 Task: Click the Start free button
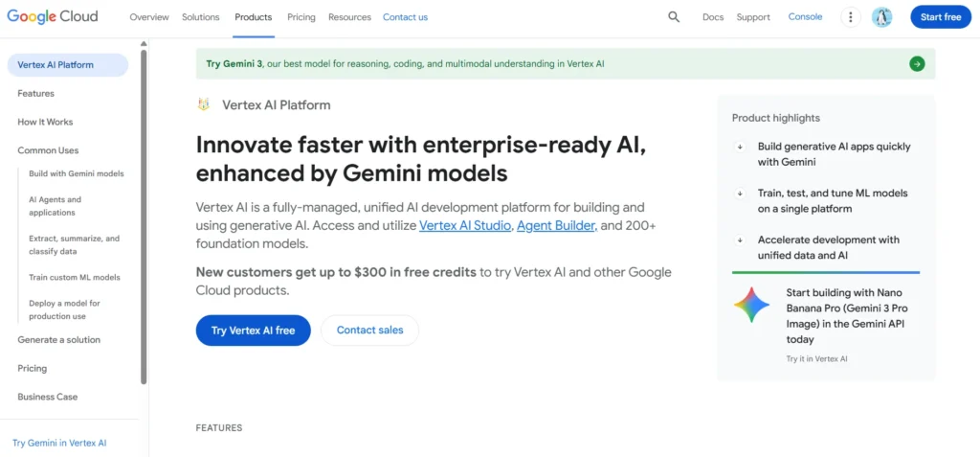940,17
